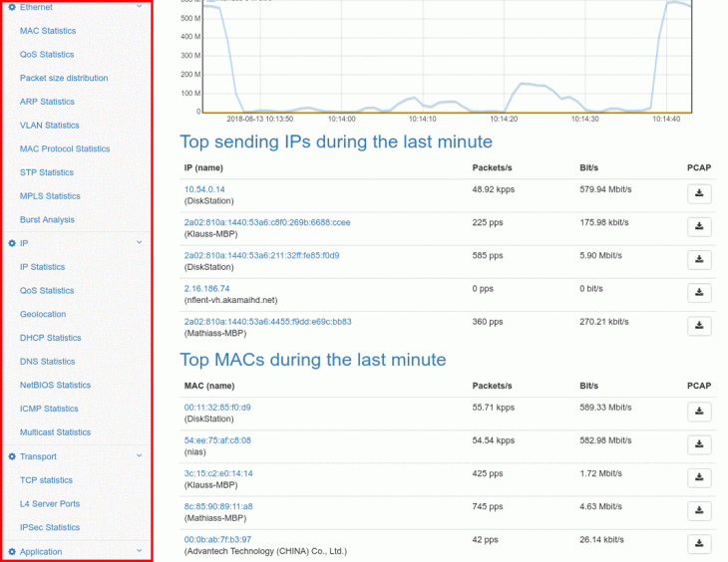The width and height of the screenshot is (728, 562).
Task: Download PCAP for MAC 54:ee:75:af:c8:08
Action: 699,444
